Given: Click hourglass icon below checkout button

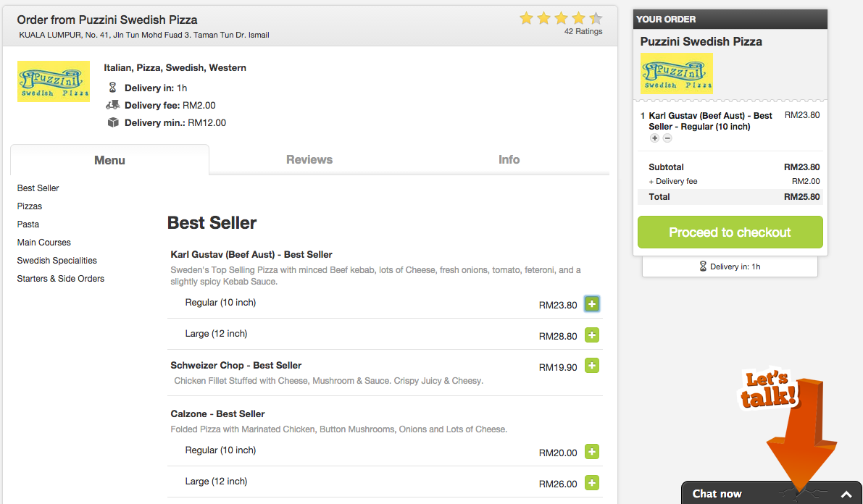Looking at the screenshot, I should pyautogui.click(x=703, y=266).
